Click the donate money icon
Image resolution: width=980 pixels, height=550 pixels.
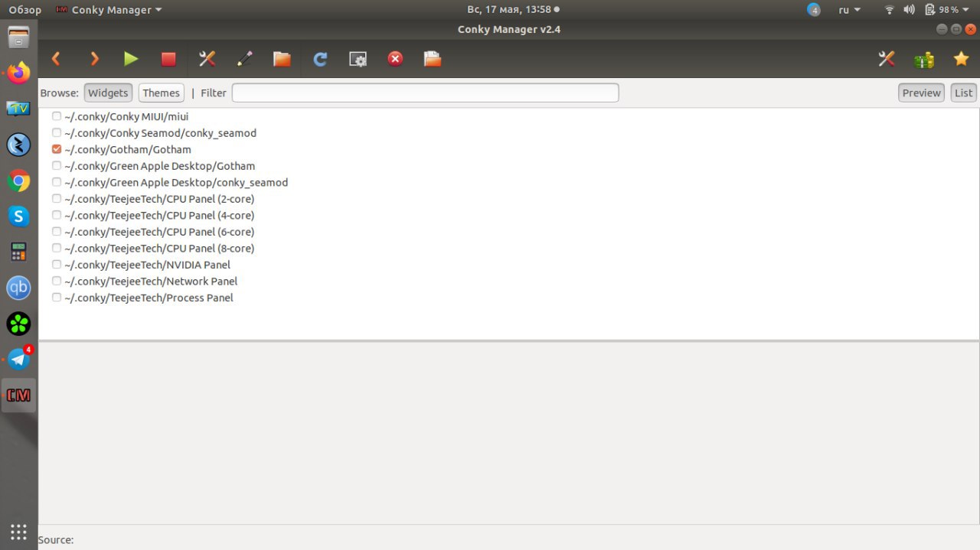pos(924,59)
